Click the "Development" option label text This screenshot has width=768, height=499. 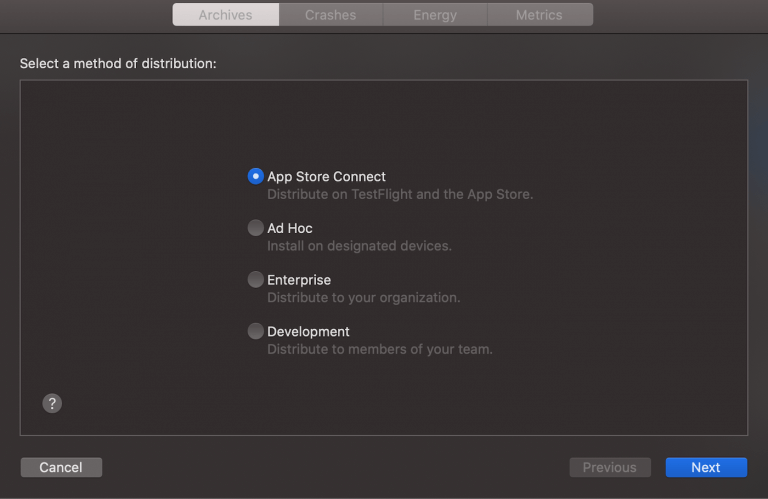(308, 331)
